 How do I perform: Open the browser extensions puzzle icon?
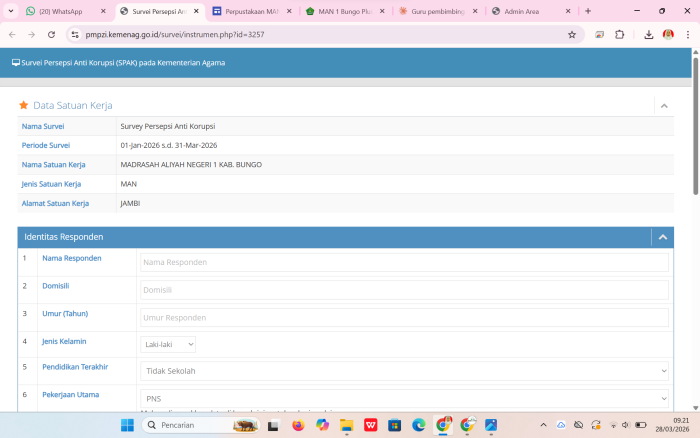pos(619,33)
